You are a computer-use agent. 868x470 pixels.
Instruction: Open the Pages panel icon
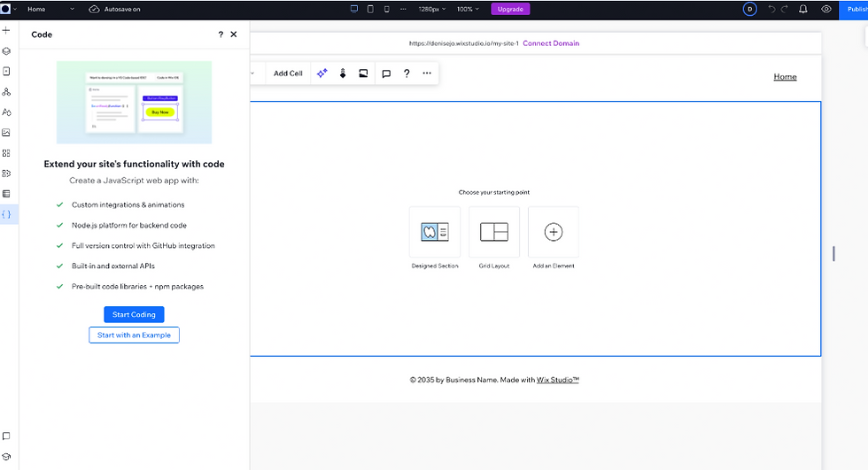(x=6, y=72)
